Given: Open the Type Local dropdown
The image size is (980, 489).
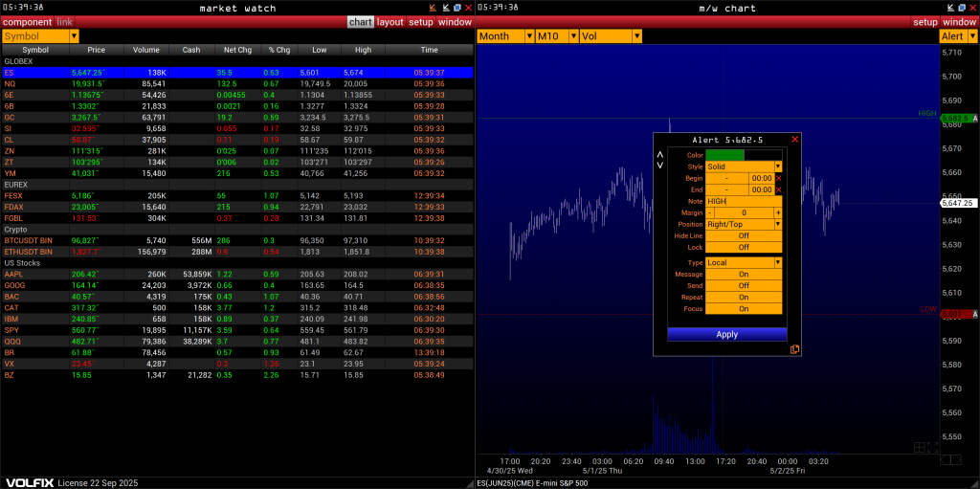Looking at the screenshot, I should point(744,262).
